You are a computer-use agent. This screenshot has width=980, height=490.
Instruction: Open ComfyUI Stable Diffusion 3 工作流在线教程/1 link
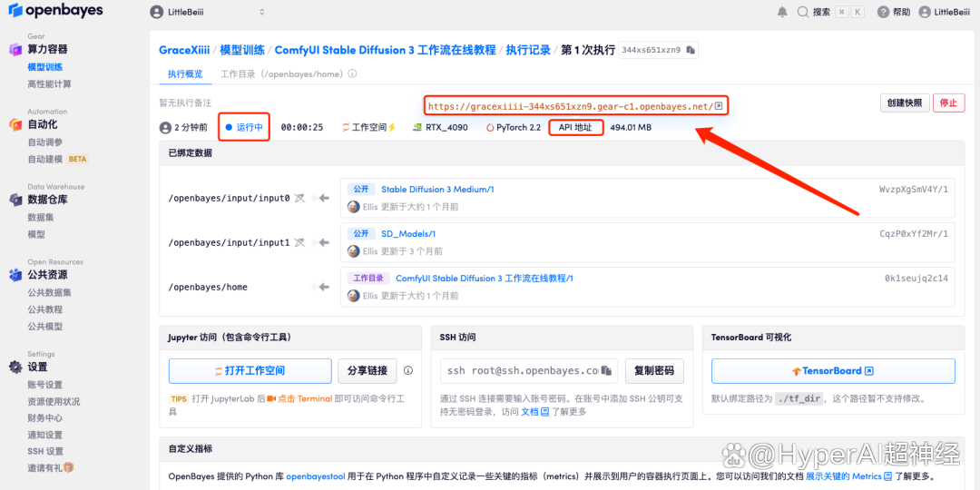tap(485, 279)
